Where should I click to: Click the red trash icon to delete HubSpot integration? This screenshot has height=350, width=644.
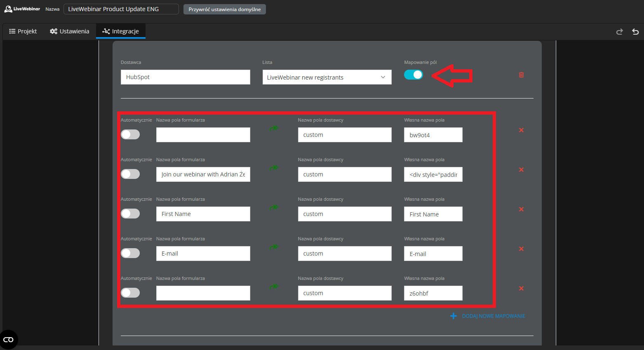click(521, 75)
